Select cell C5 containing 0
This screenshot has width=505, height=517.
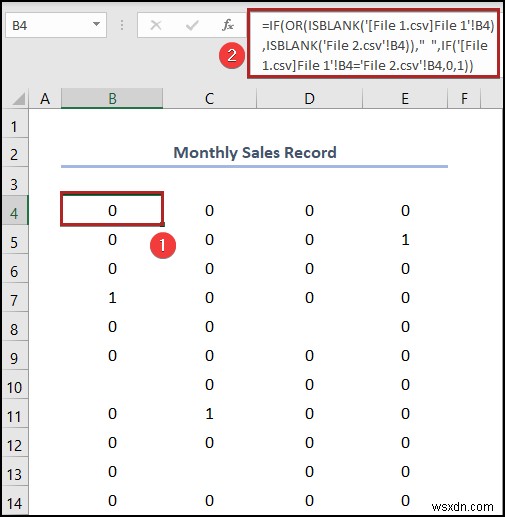[x=210, y=239]
